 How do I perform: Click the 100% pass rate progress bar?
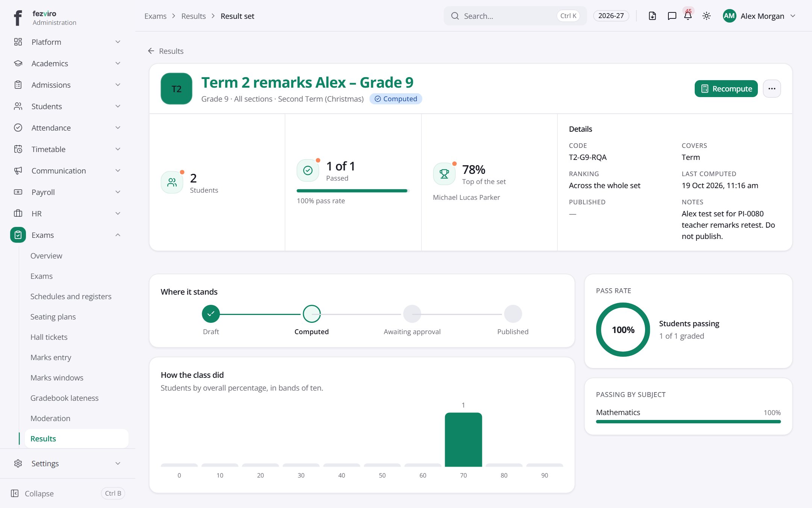tap(353, 191)
